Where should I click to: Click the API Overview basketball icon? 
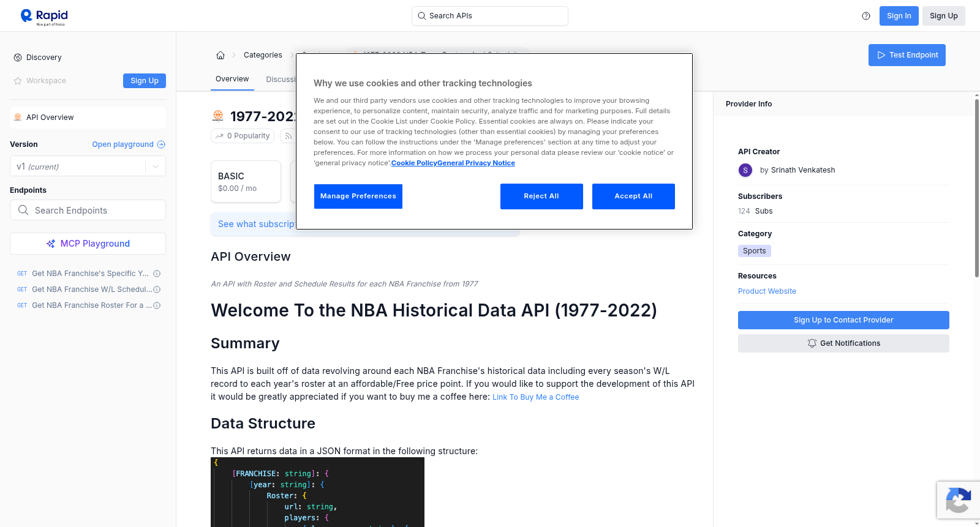pyautogui.click(x=18, y=118)
